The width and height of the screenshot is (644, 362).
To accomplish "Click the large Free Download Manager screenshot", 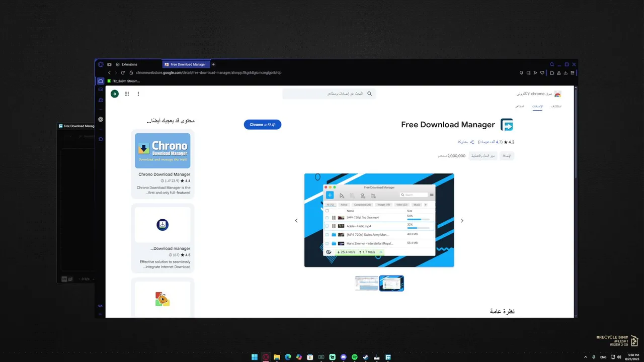I will (379, 220).
